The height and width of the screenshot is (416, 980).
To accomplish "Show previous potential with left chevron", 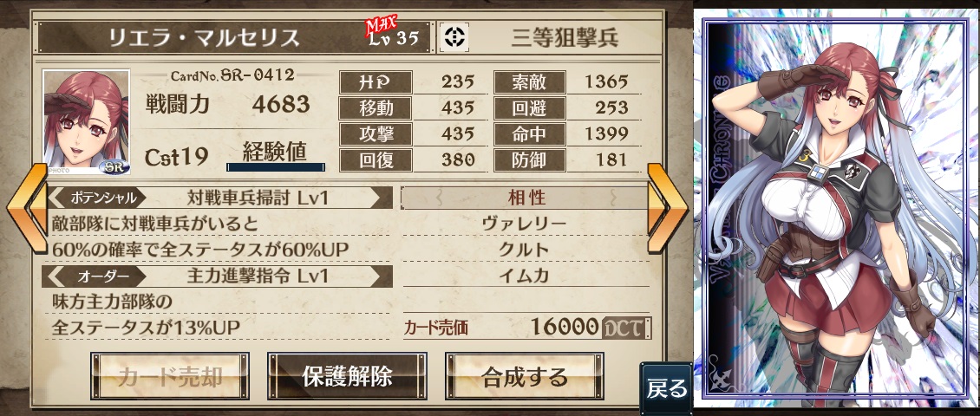I will [56, 198].
